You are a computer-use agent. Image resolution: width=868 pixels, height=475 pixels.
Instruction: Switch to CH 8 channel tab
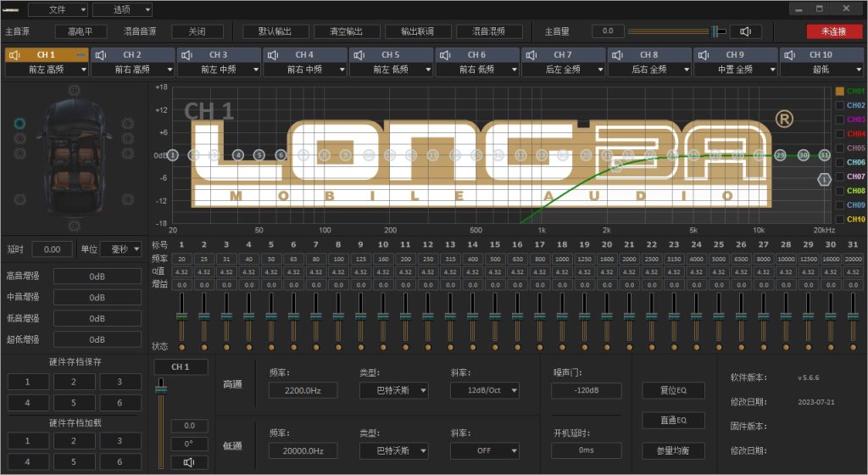[648, 55]
